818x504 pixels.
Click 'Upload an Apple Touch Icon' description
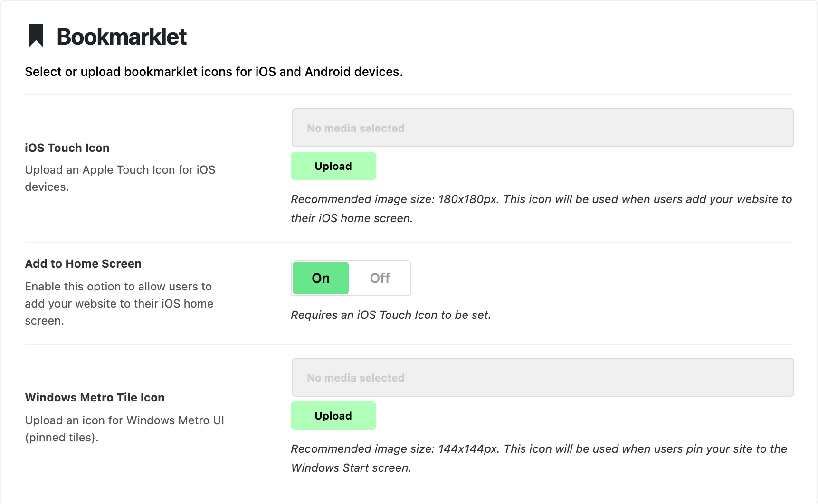120,178
